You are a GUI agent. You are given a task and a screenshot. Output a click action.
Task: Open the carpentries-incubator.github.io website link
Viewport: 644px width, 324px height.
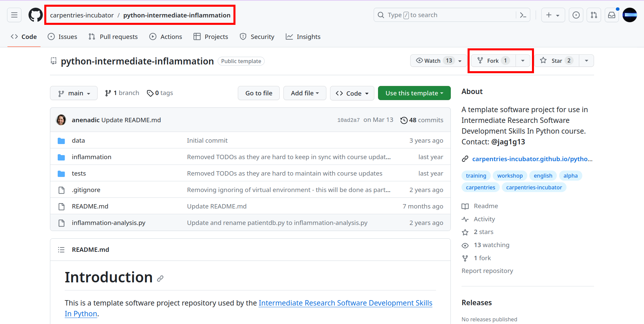532,159
